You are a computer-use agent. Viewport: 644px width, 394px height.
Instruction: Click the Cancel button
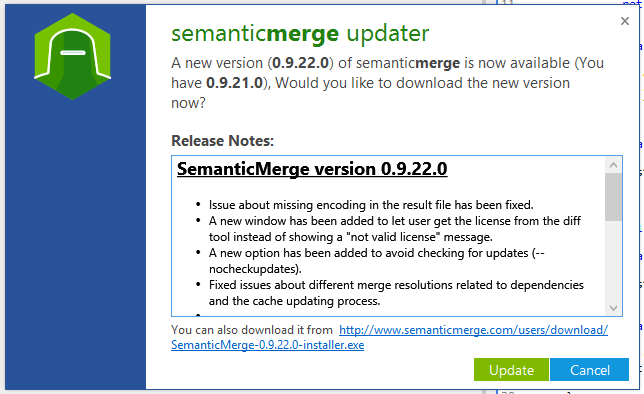[x=589, y=370]
